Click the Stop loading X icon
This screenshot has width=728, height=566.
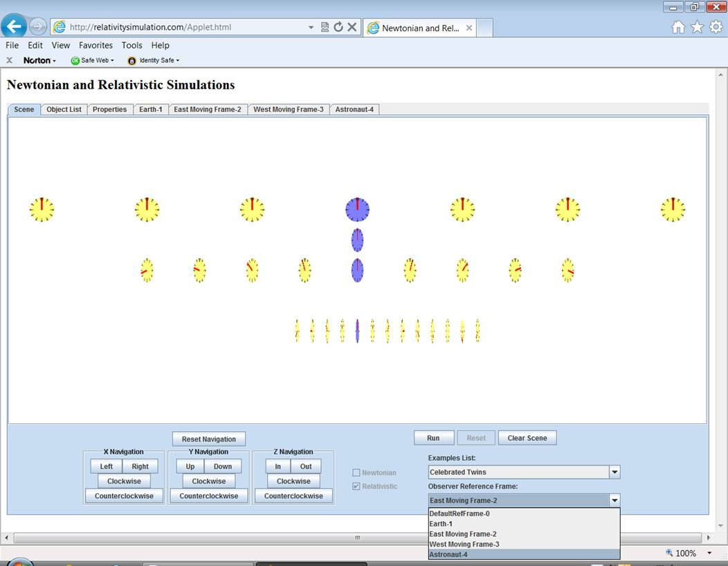click(352, 27)
